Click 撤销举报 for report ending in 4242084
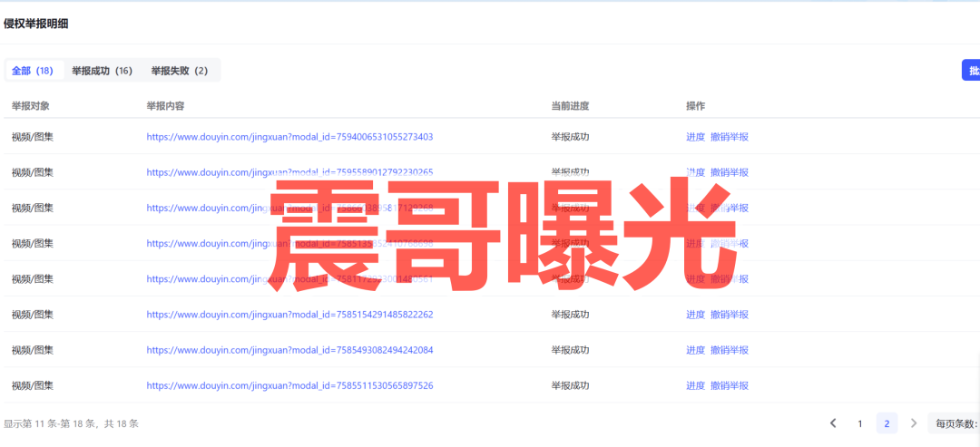The image size is (980, 447). click(730, 350)
